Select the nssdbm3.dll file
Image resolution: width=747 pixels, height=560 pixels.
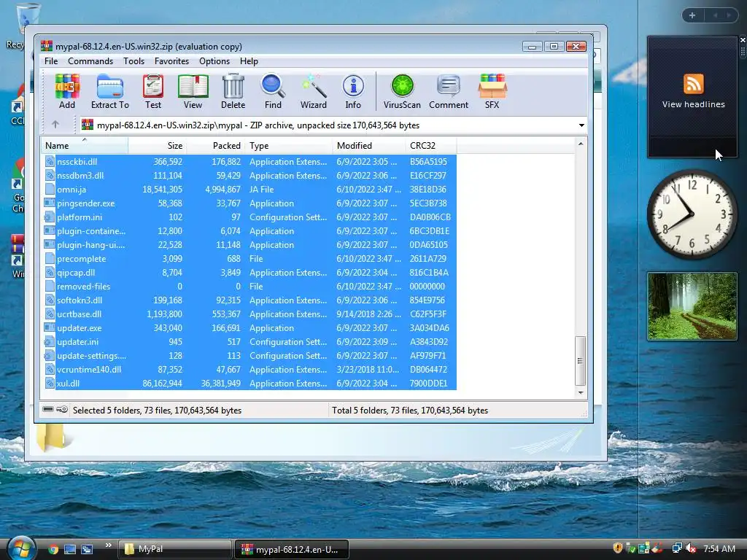(x=250, y=175)
